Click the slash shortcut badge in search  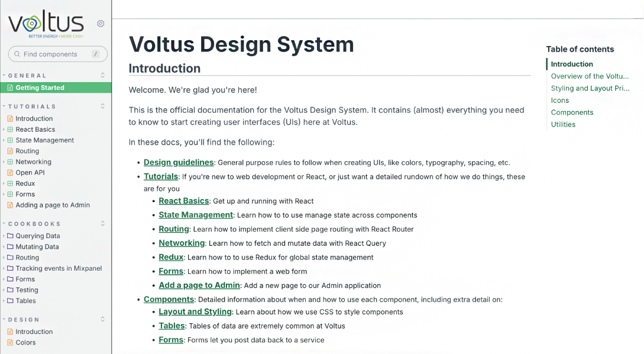coord(95,54)
